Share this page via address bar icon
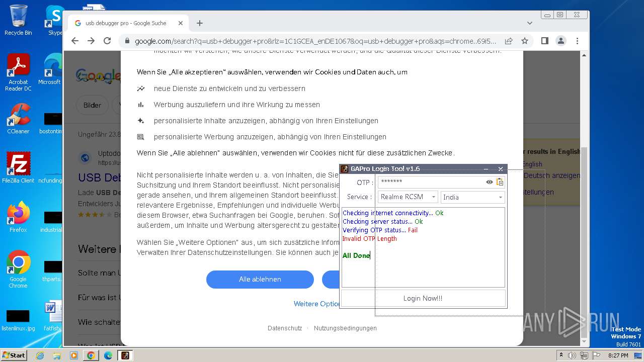This screenshot has width=644, height=362. tap(509, 41)
